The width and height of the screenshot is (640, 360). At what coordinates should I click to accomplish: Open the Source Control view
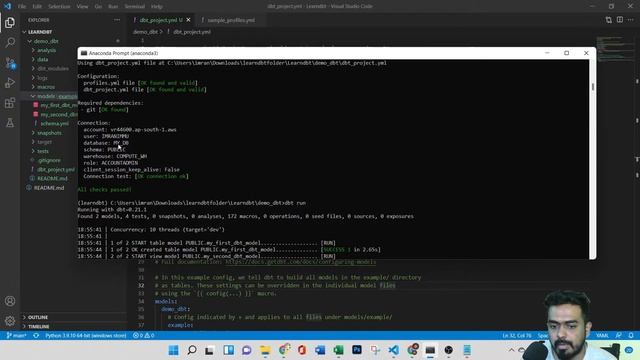click(x=10, y=63)
